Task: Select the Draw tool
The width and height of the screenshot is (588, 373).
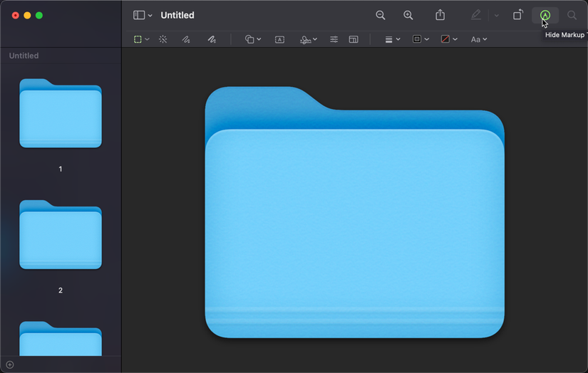Action: tap(212, 40)
